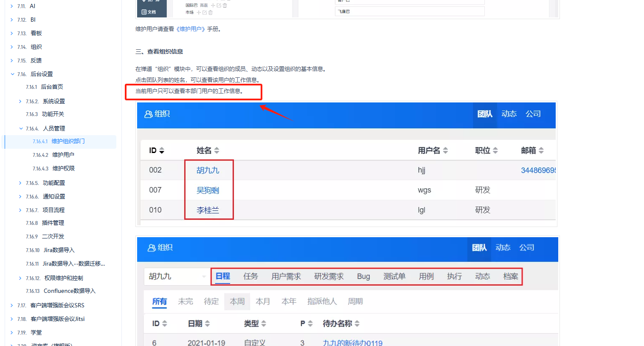
Task: Click the 姓名 column sort icon
Action: (217, 150)
